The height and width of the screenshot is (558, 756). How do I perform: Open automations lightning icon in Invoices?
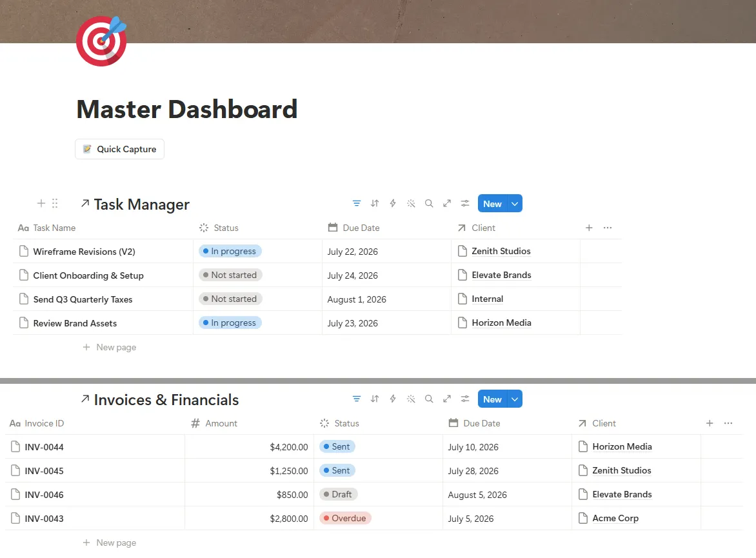393,399
